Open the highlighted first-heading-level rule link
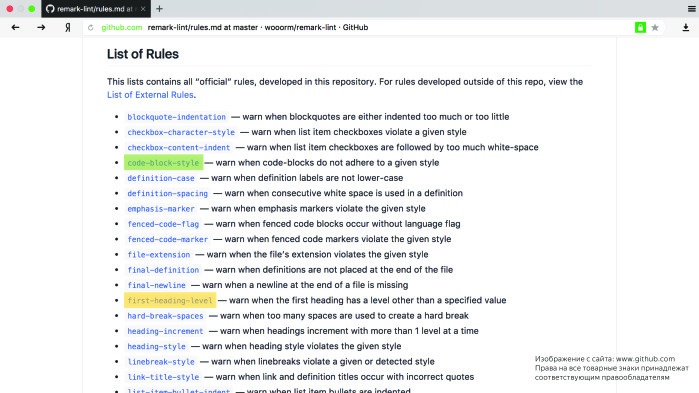The image size is (699, 393). click(170, 300)
